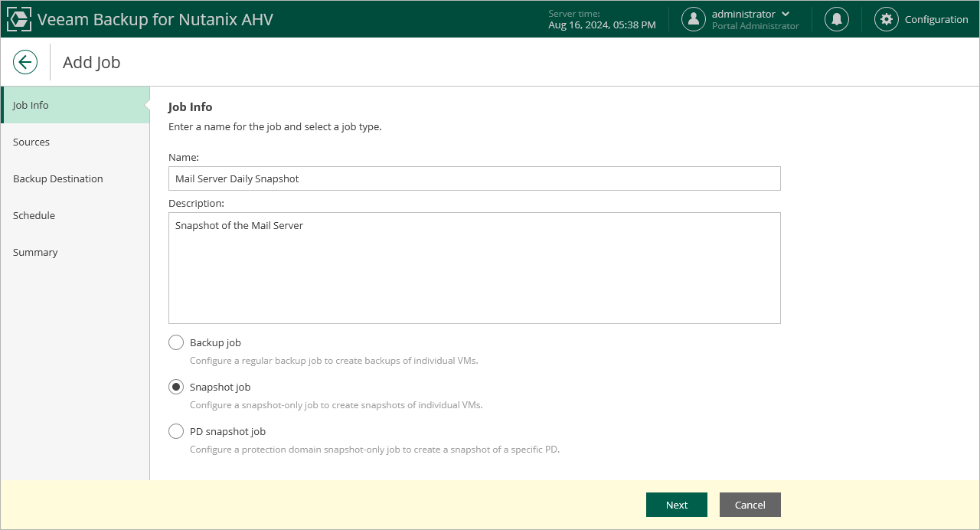Click the 'Server time:' label
Viewport: 980px width, 530px height.
pyautogui.click(x=574, y=14)
